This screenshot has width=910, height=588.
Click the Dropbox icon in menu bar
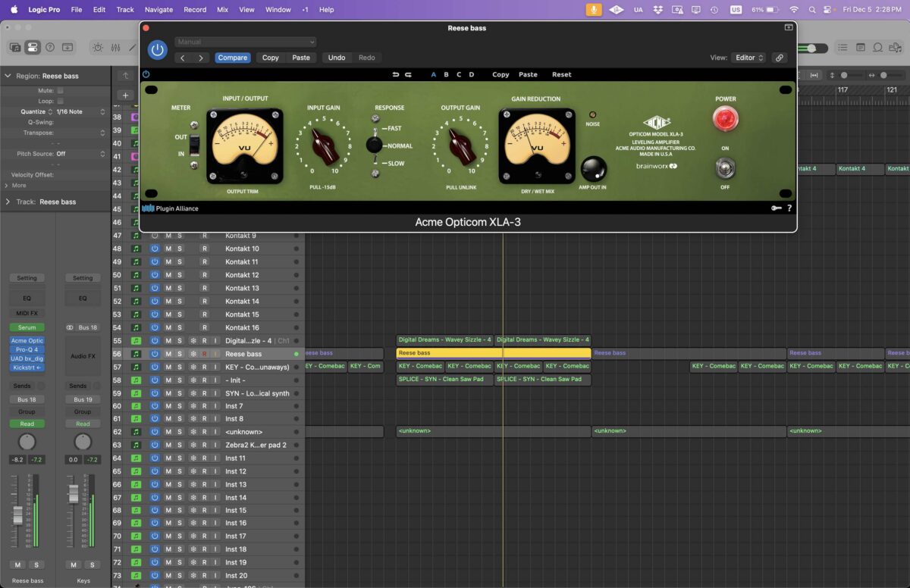[x=657, y=10]
